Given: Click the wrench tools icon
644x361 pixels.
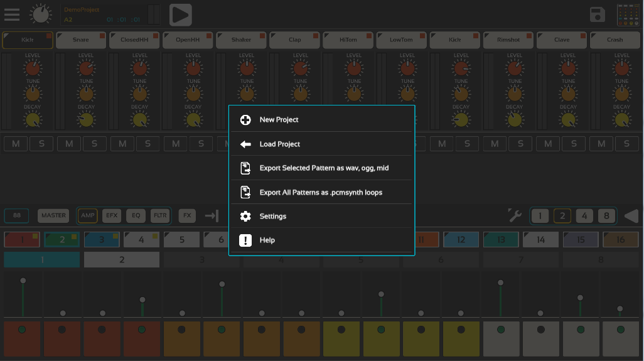Looking at the screenshot, I should pyautogui.click(x=515, y=216).
